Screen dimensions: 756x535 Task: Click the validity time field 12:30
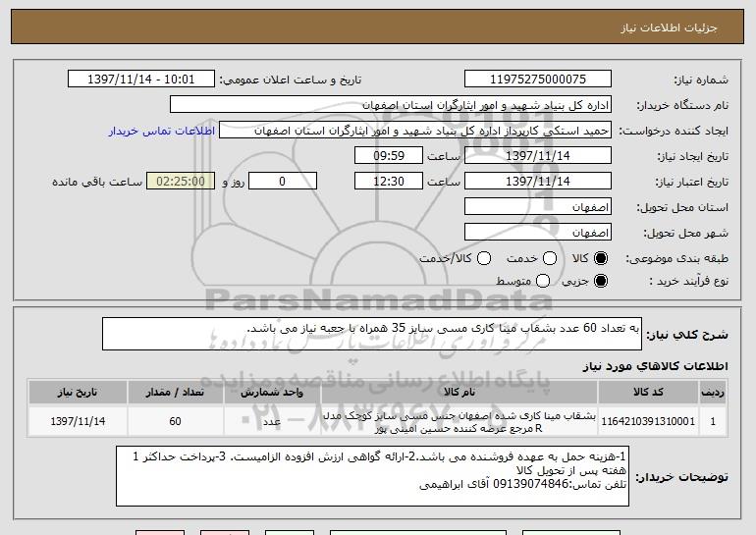(389, 182)
